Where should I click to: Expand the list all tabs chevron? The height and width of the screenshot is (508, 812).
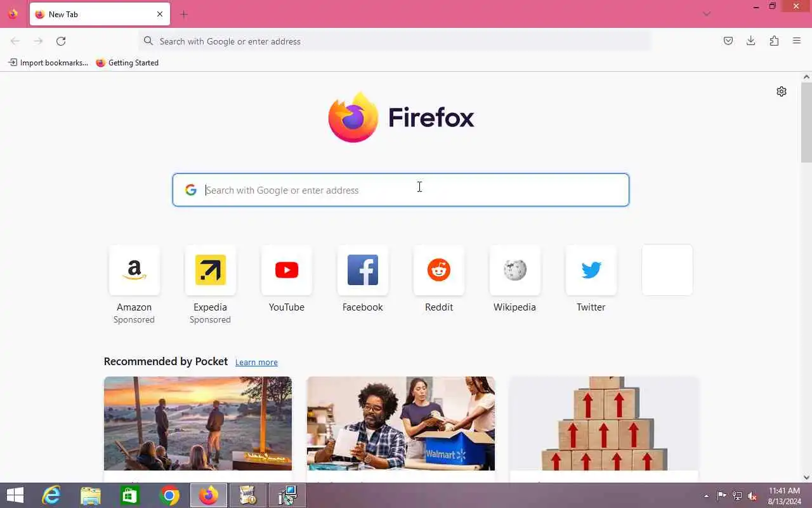coord(707,14)
